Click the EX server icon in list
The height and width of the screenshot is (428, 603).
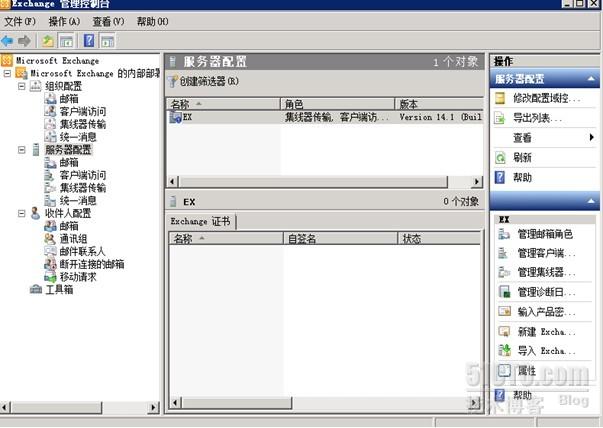(175, 117)
